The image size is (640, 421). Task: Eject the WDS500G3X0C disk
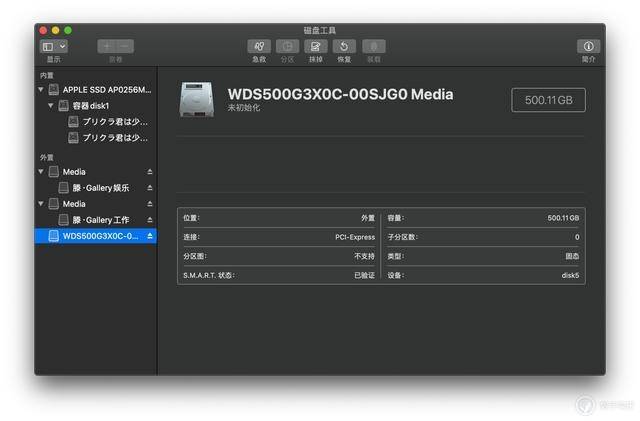coord(150,236)
